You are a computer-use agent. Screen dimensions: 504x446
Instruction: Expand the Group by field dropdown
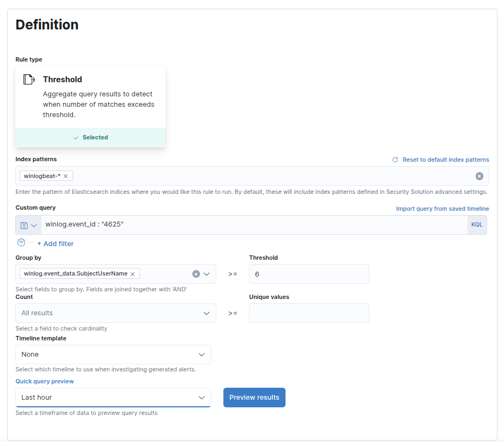point(207,274)
